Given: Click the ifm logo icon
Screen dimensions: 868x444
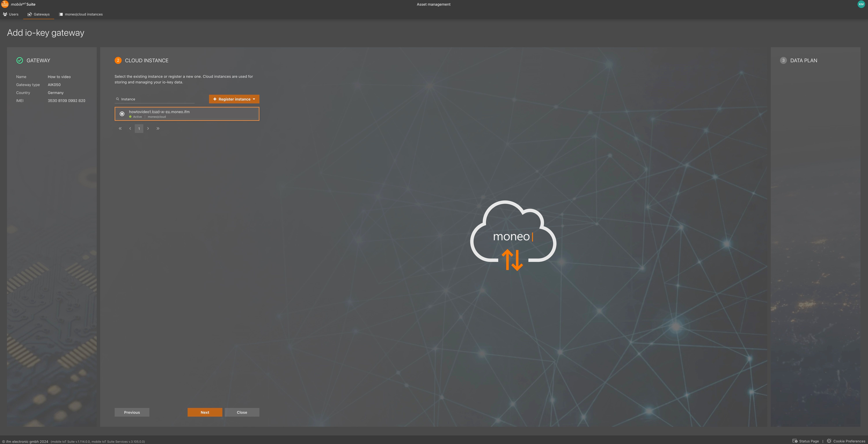Looking at the screenshot, I should click(5, 4).
